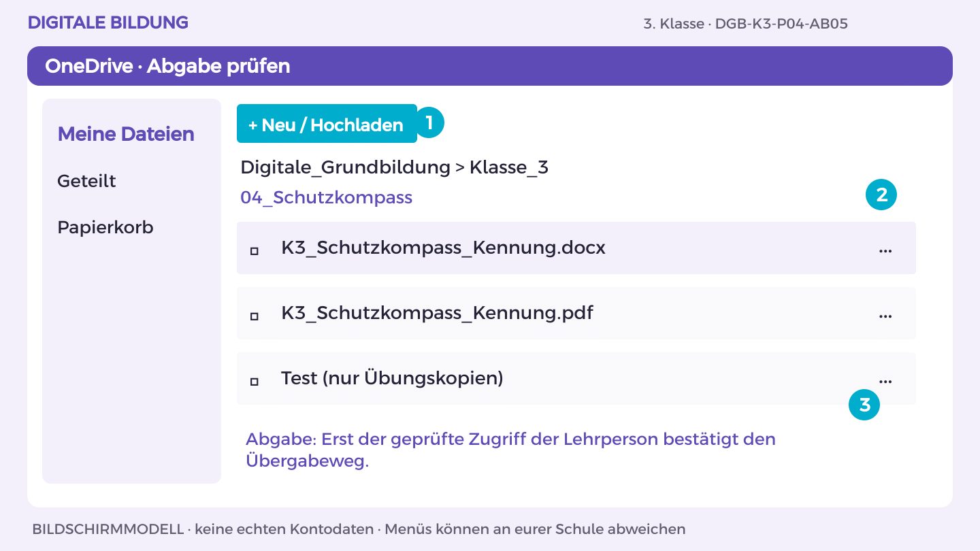Click the BILDSCHIRMMODELL footer note
The image size is (980, 551).
pos(359,529)
